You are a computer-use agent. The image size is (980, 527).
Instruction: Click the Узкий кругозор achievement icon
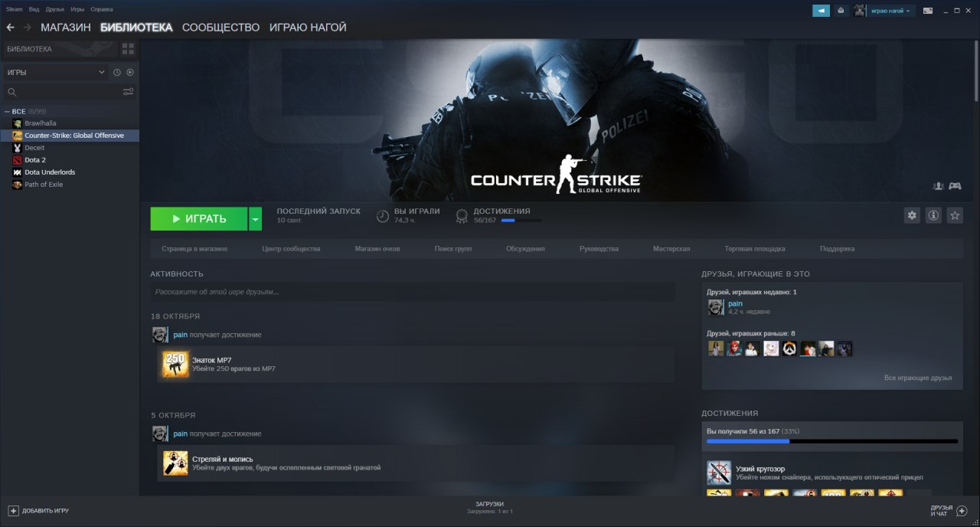(719, 473)
